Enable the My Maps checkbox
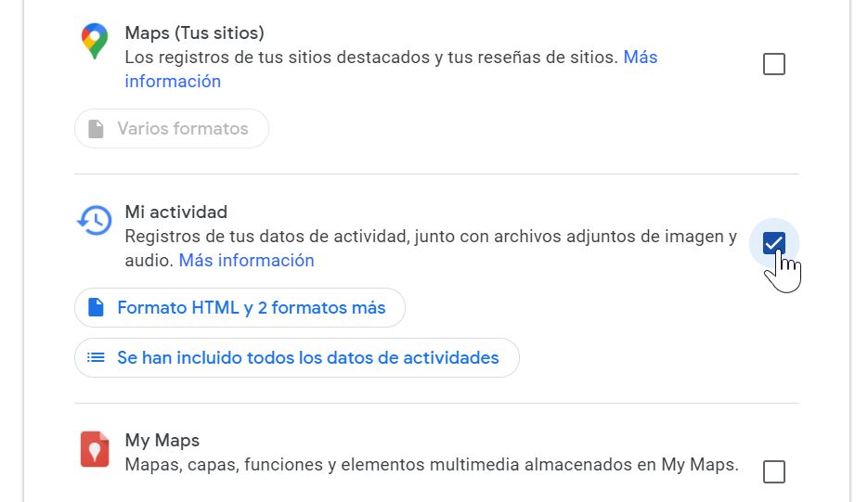The width and height of the screenshot is (868, 502). coord(773,471)
